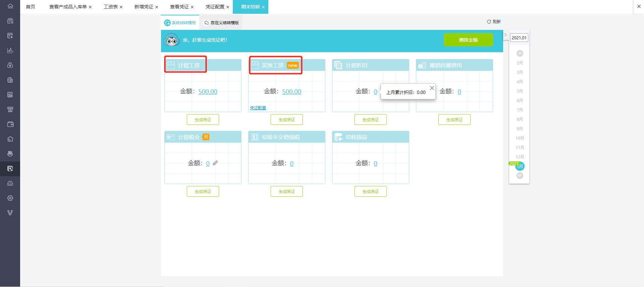
Task: Open the 凭证配置 tab
Action: [215, 7]
